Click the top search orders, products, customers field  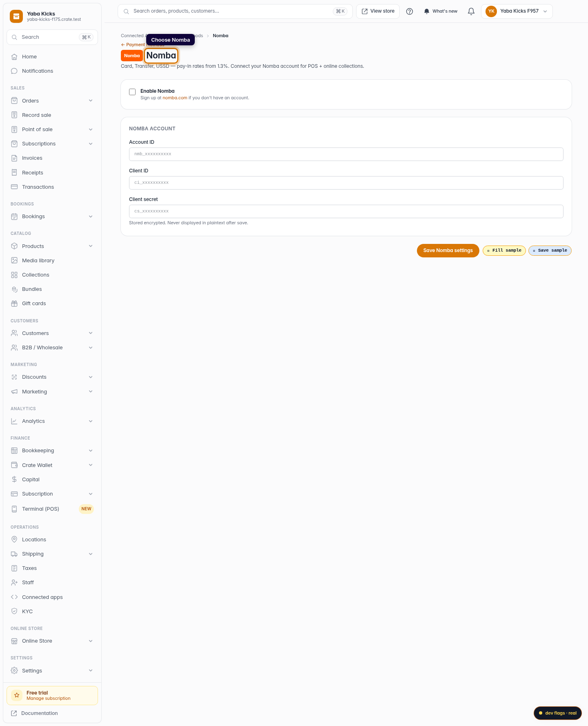point(235,11)
